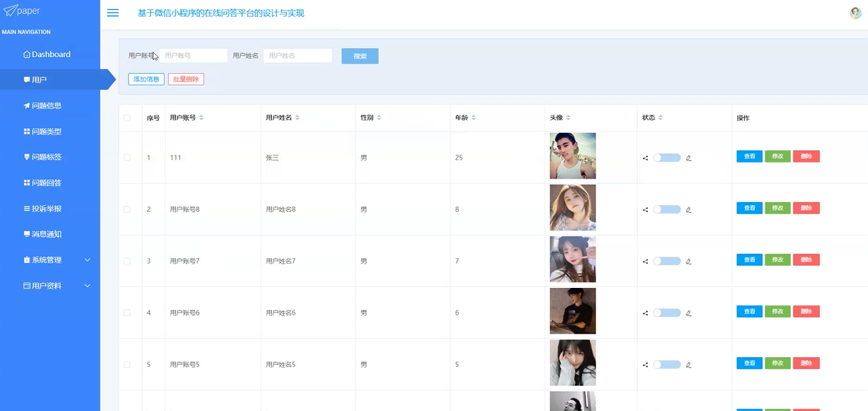
Task: Click 查看 button for 用户账号8
Action: pos(750,207)
